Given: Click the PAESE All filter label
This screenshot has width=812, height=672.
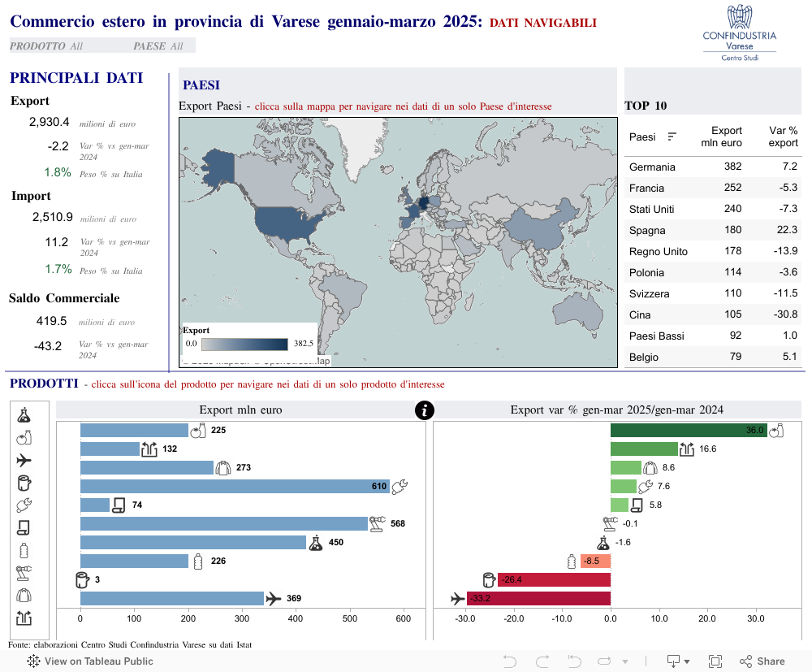Looking at the screenshot, I should [158, 46].
